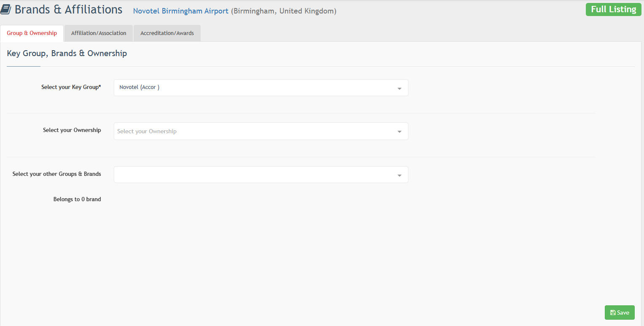Open the Select your Ownership dropdown
Viewport: 644px width, 326px height.
point(261,131)
